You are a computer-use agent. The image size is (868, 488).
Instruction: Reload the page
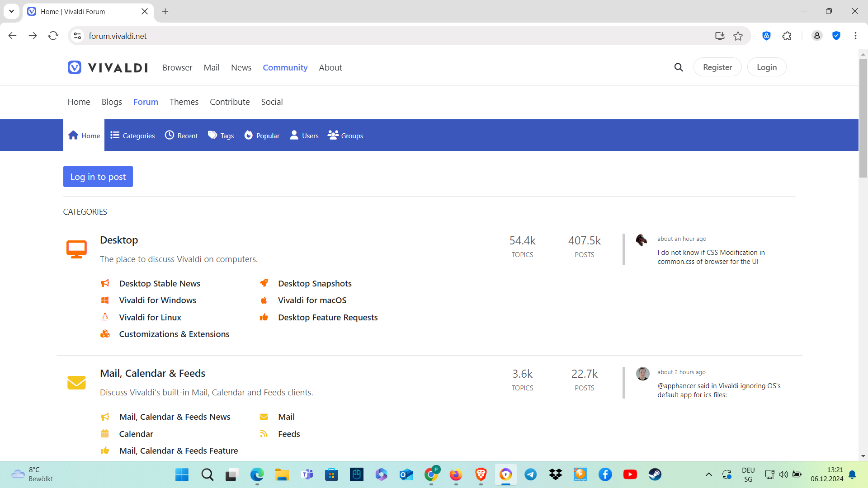pyautogui.click(x=53, y=36)
